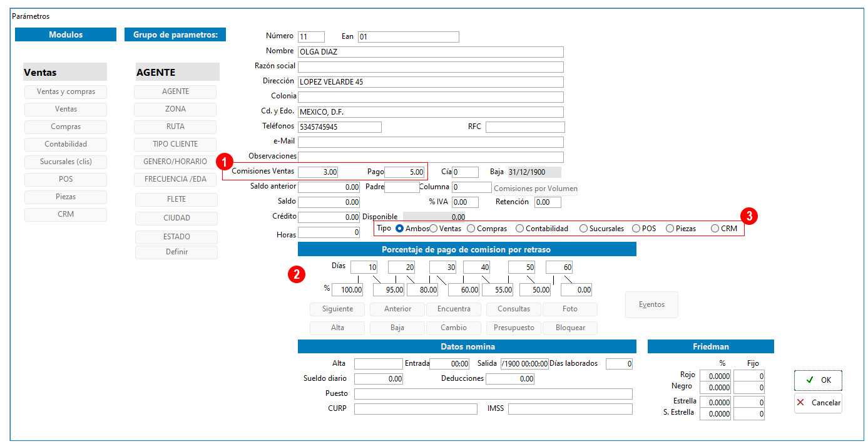Select the Ventas tipo radio option
Image resolution: width=868 pixels, height=446 pixels.
coord(433,229)
